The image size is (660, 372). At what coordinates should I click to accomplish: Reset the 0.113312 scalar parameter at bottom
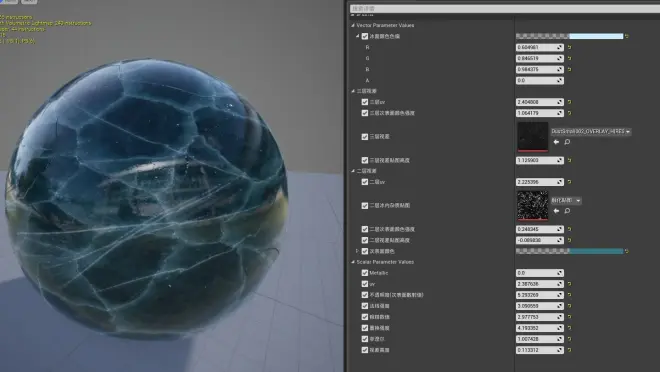point(570,350)
